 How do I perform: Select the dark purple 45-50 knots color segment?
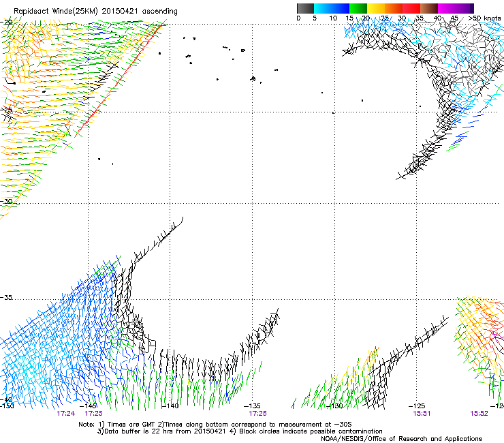pyautogui.click(x=464, y=8)
